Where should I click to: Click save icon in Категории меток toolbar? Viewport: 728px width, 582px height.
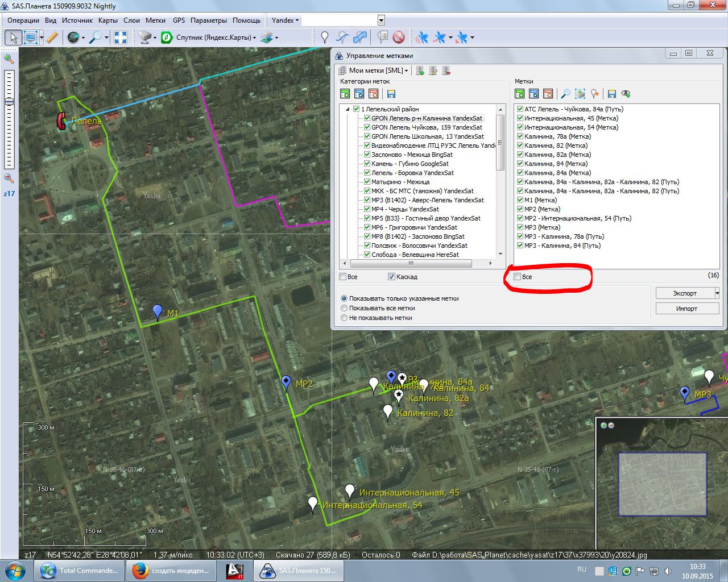(x=391, y=94)
